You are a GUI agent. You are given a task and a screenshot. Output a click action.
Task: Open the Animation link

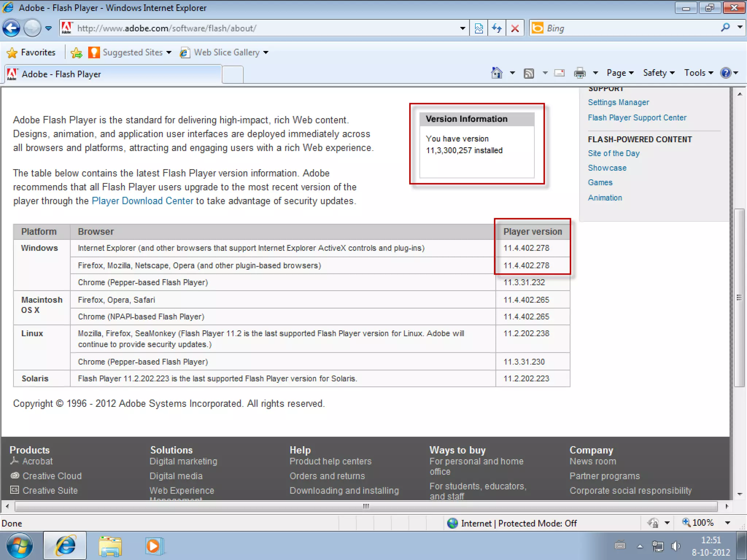tap(605, 198)
